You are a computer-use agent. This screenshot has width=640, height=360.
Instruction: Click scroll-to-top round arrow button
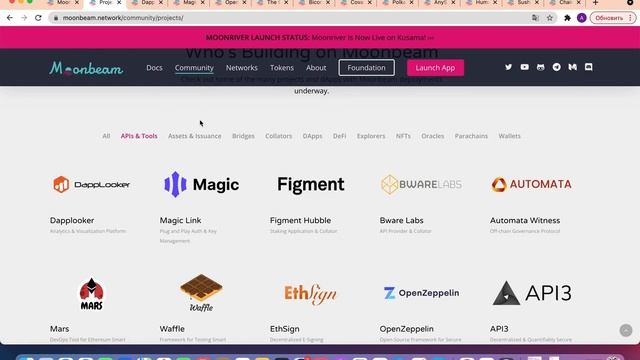tap(626, 330)
